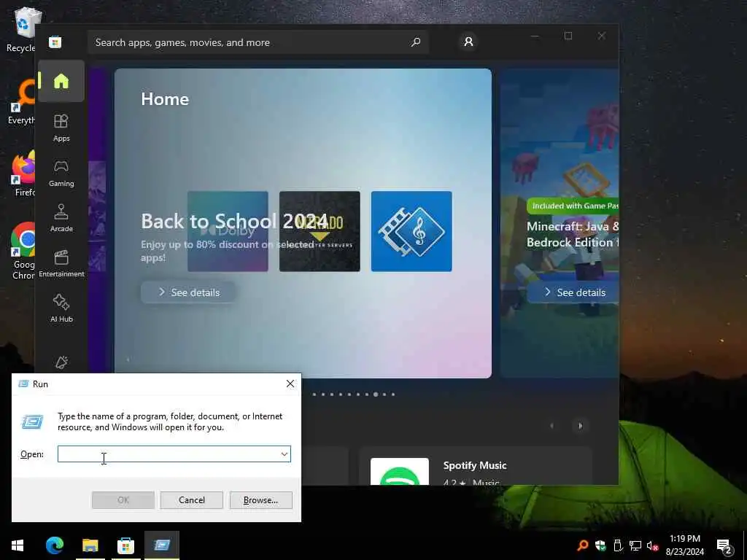The image size is (747, 560).
Task: See details for Minecraft Java & Bedrock
Action: [x=573, y=292]
